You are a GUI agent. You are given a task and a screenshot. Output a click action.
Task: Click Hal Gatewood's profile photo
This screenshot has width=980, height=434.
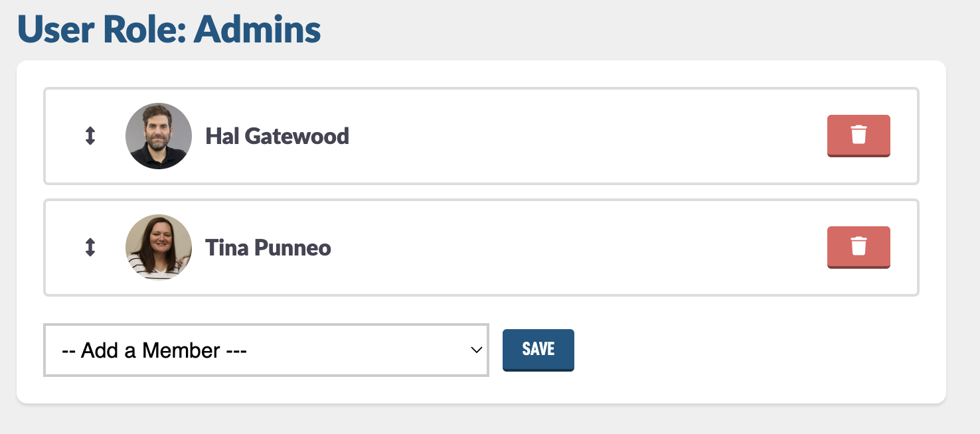coord(159,136)
